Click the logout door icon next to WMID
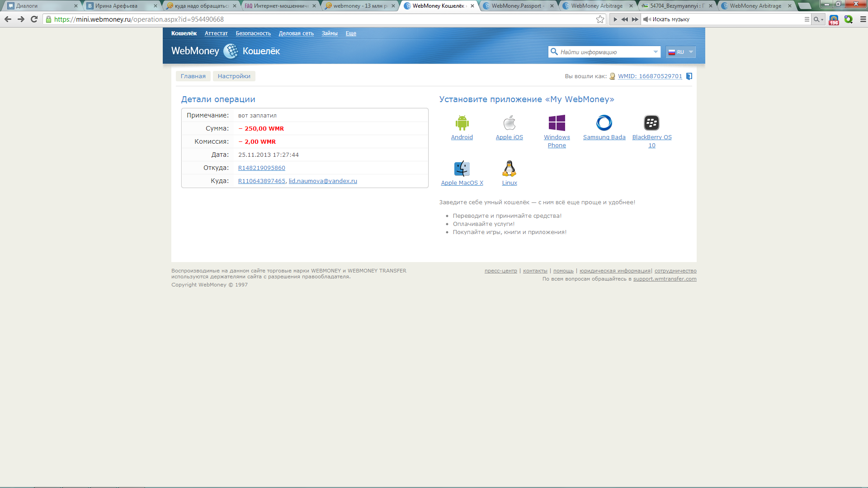 point(689,76)
